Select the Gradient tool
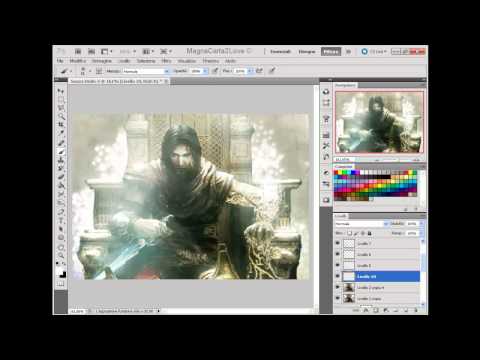 tap(61, 185)
